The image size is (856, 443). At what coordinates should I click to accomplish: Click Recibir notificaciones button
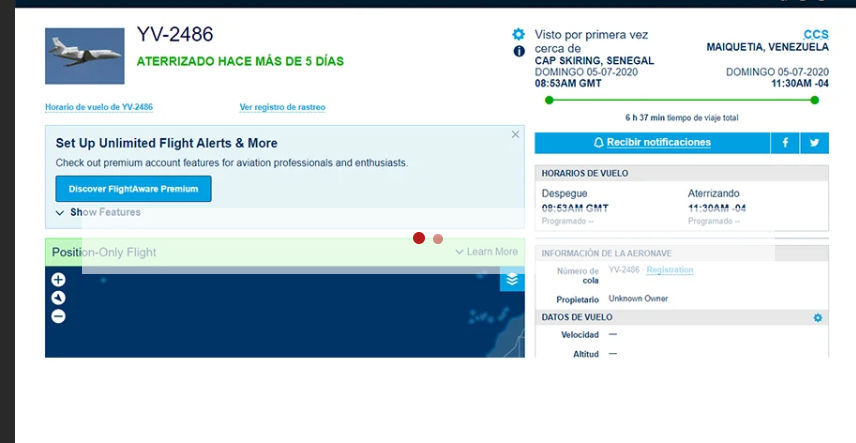pos(652,143)
